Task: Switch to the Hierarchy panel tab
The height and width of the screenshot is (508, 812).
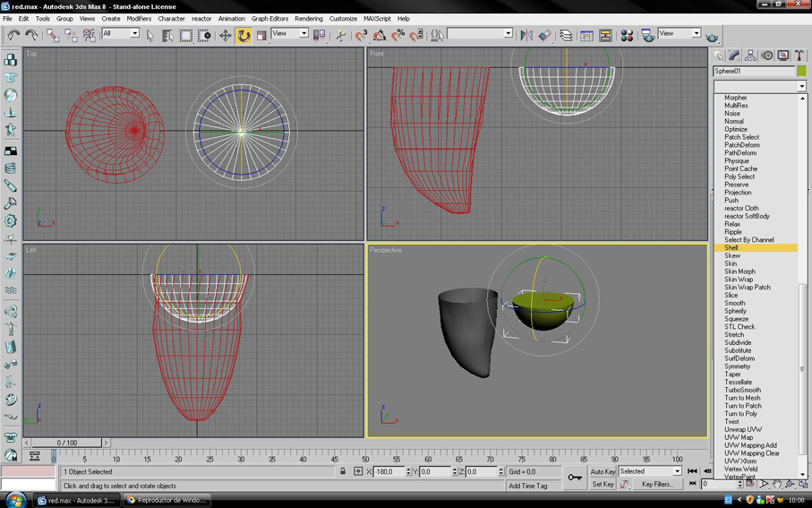Action: [750, 56]
